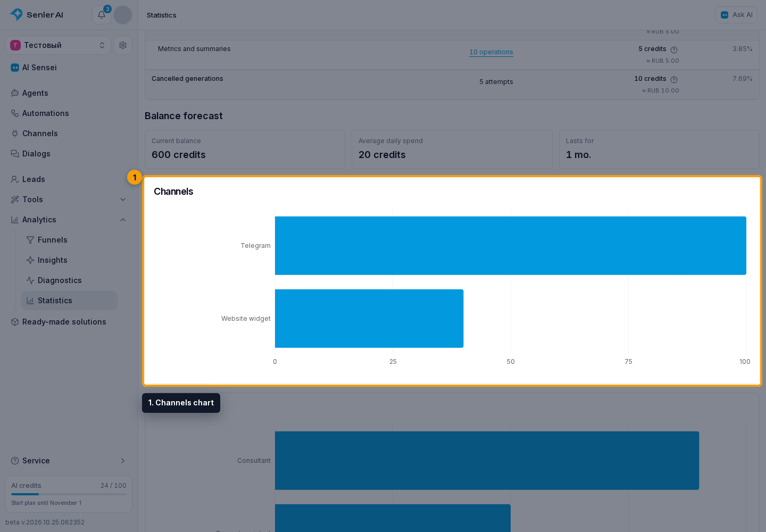Image resolution: width=766 pixels, height=532 pixels.
Task: Click the AI credits progress bar
Action: tap(69, 494)
